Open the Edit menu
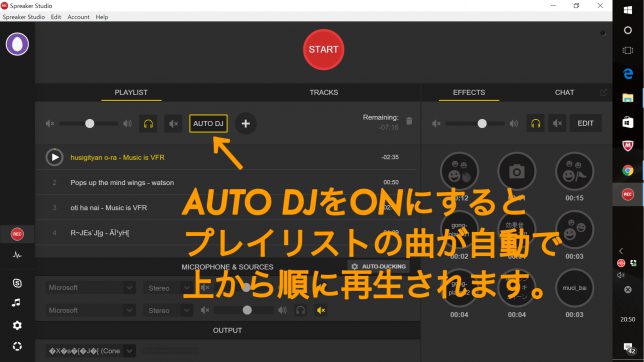 coord(56,17)
